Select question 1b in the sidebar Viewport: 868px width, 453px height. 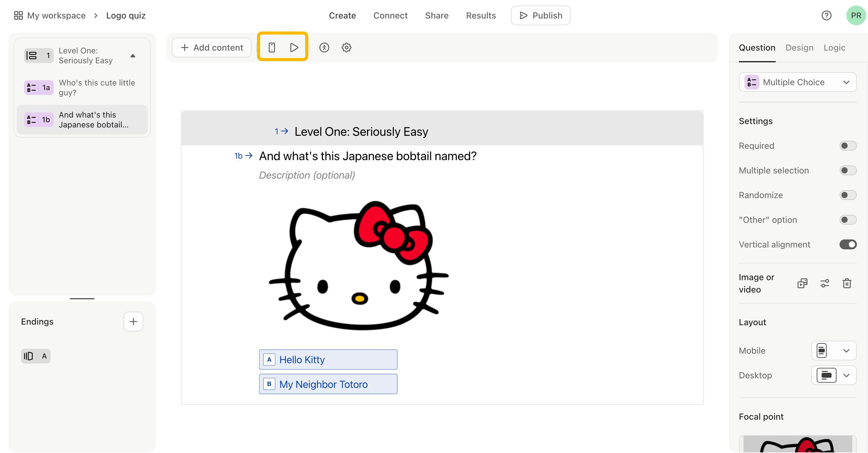click(x=82, y=119)
